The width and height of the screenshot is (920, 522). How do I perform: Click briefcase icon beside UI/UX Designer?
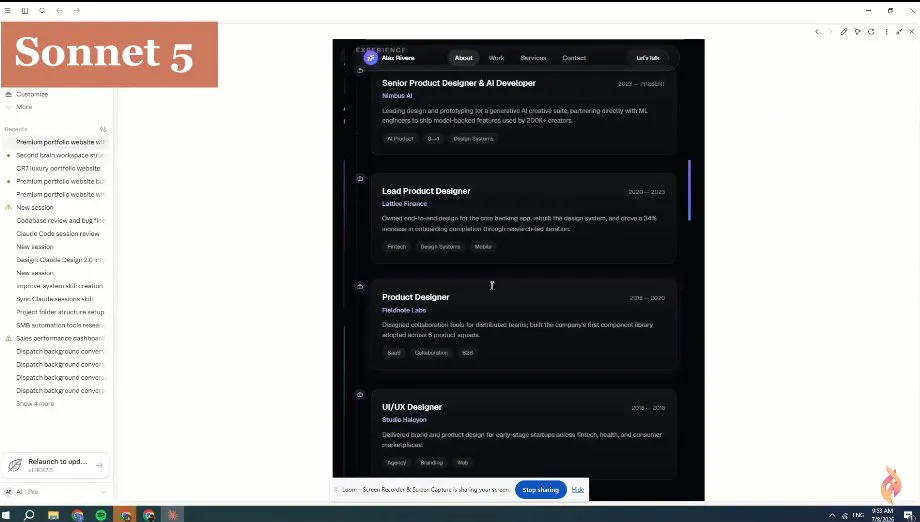pos(360,395)
